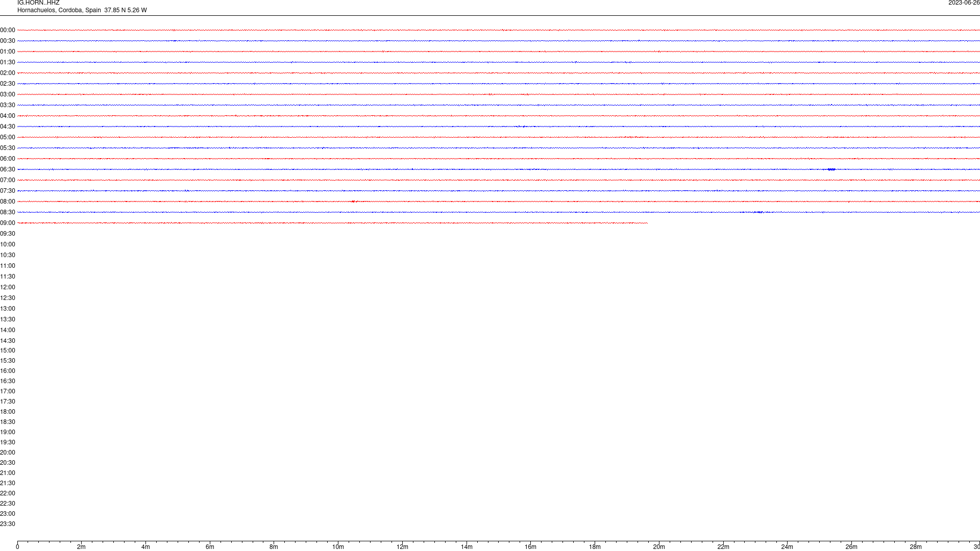This screenshot has width=980, height=551.
Task: Select the 07:30 time row label
Action: click(8, 191)
